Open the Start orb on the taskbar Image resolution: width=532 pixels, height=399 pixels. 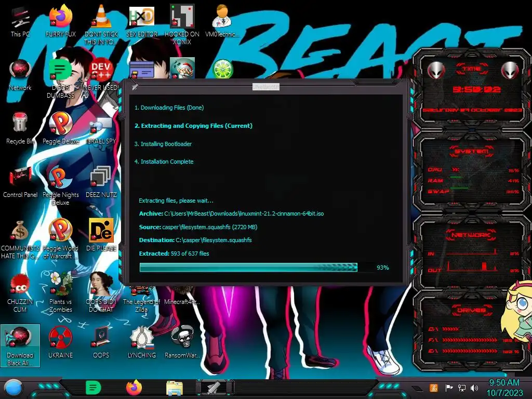point(13,388)
